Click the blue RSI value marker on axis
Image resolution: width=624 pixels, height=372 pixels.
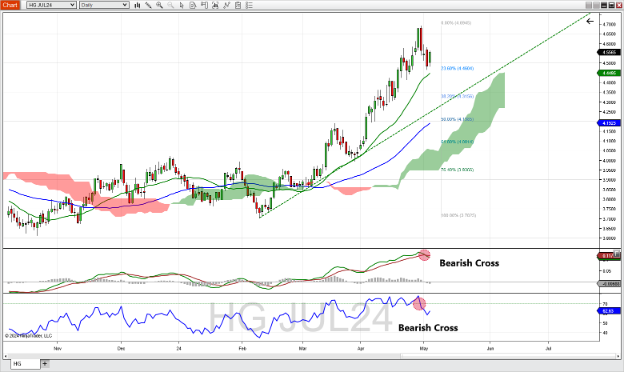pos(609,311)
